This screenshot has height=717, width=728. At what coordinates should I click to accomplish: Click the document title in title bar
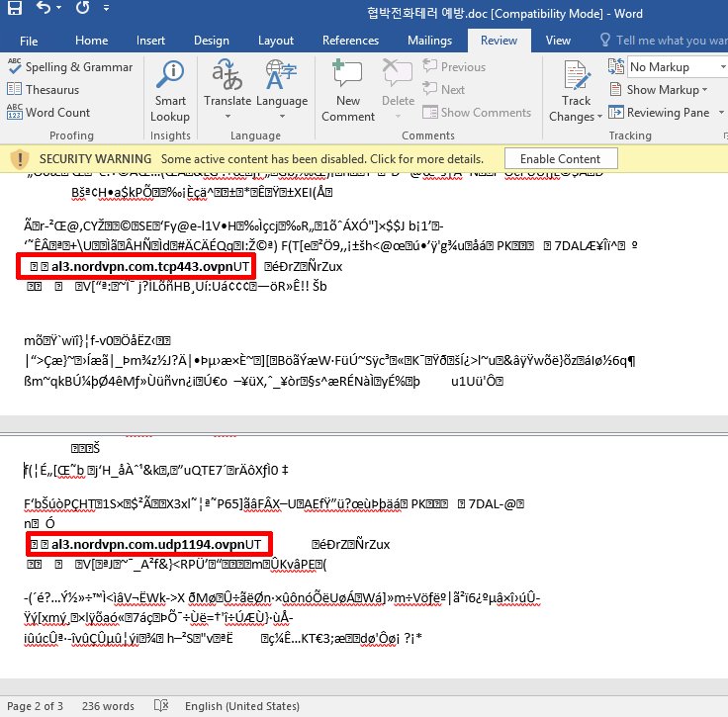pos(504,13)
